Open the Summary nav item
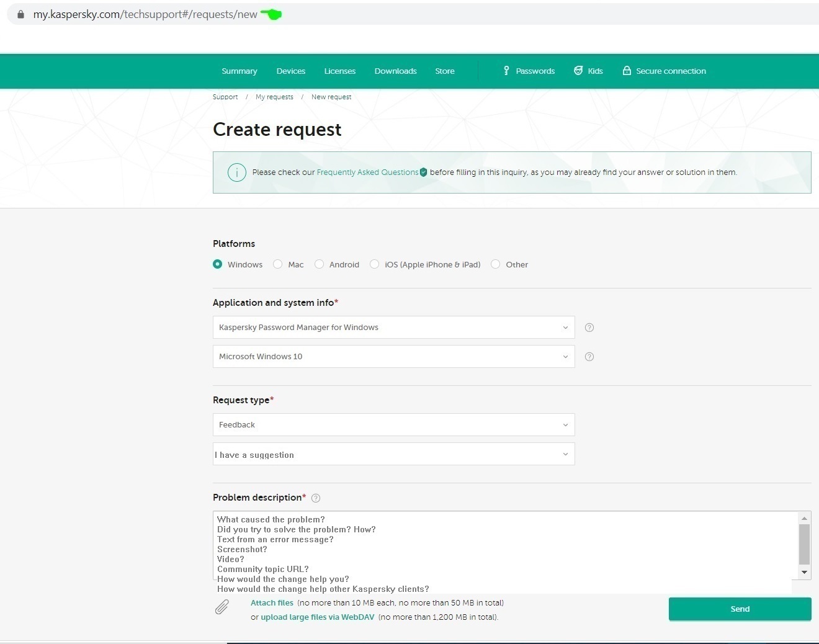 pos(239,71)
